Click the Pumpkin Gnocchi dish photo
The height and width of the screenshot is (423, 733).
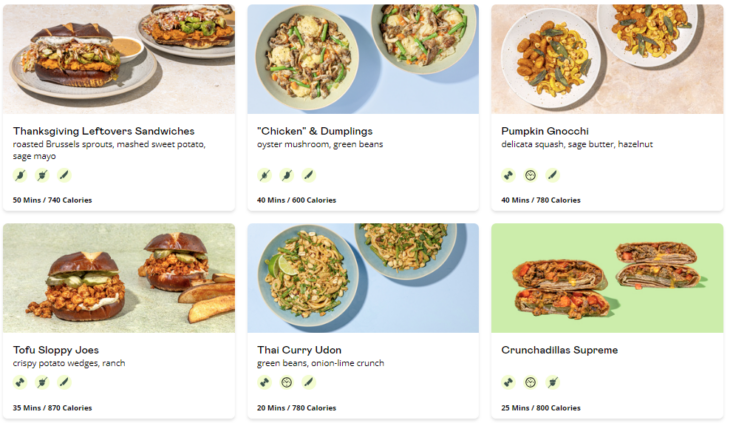click(x=607, y=59)
